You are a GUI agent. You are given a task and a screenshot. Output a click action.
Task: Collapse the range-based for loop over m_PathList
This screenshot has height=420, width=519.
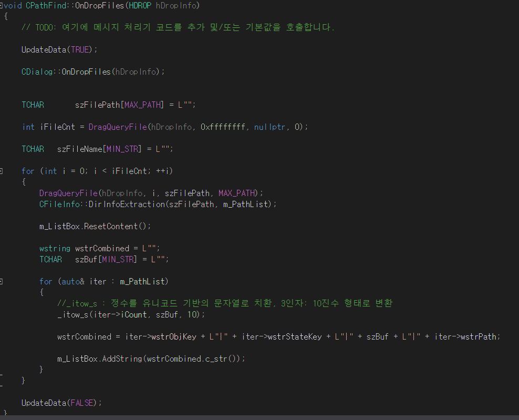(x=1, y=282)
